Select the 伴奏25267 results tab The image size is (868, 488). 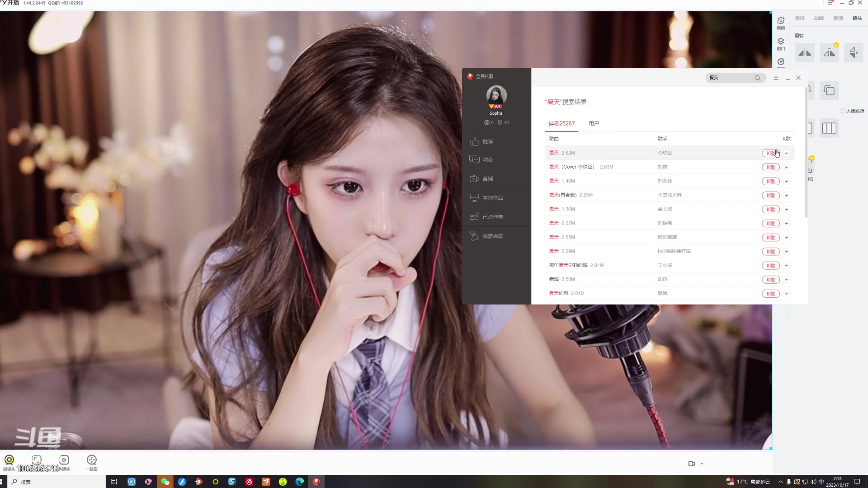coord(561,123)
